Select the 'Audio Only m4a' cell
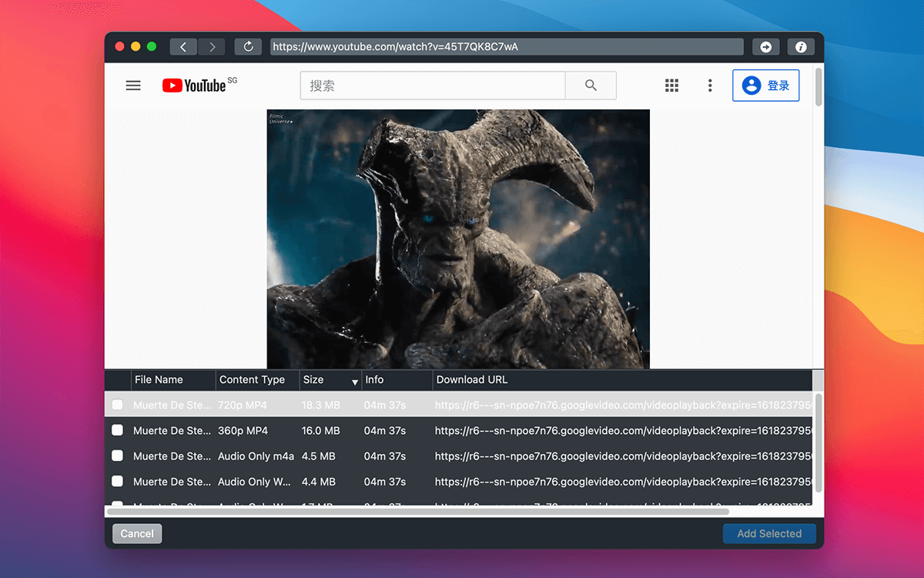The image size is (924, 578). [256, 456]
